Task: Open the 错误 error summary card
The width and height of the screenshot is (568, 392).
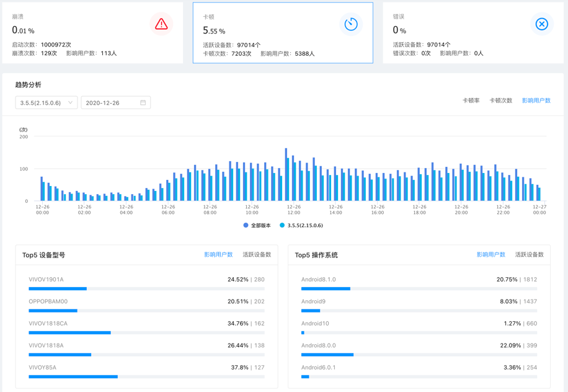Action: pyautogui.click(x=473, y=32)
